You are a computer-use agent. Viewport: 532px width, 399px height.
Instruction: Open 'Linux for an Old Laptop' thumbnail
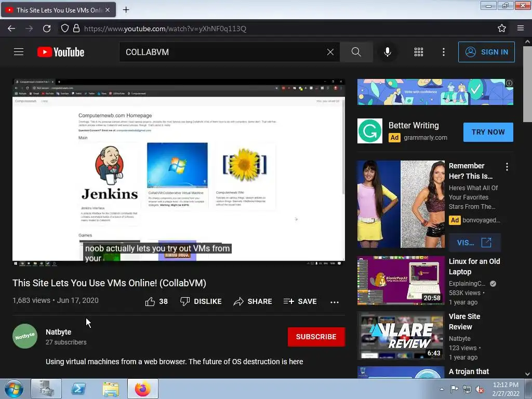point(401,281)
